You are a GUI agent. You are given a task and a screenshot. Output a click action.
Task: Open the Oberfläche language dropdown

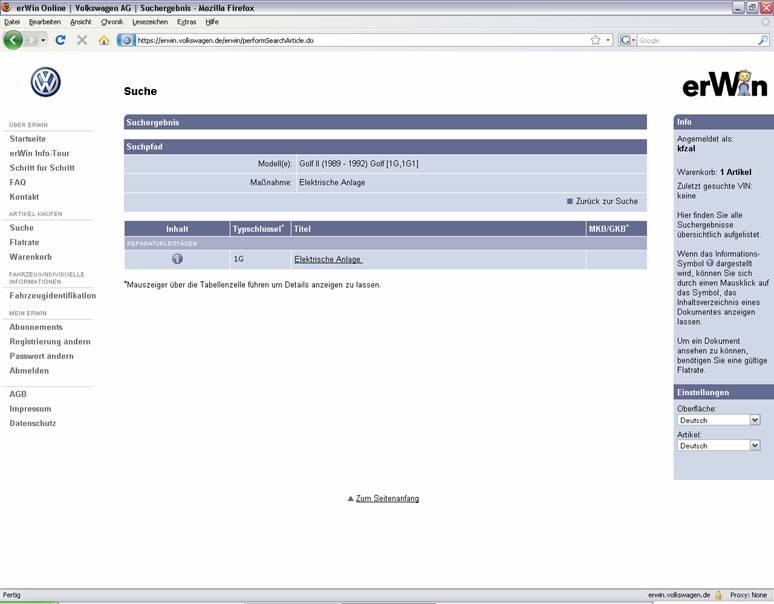click(x=719, y=420)
